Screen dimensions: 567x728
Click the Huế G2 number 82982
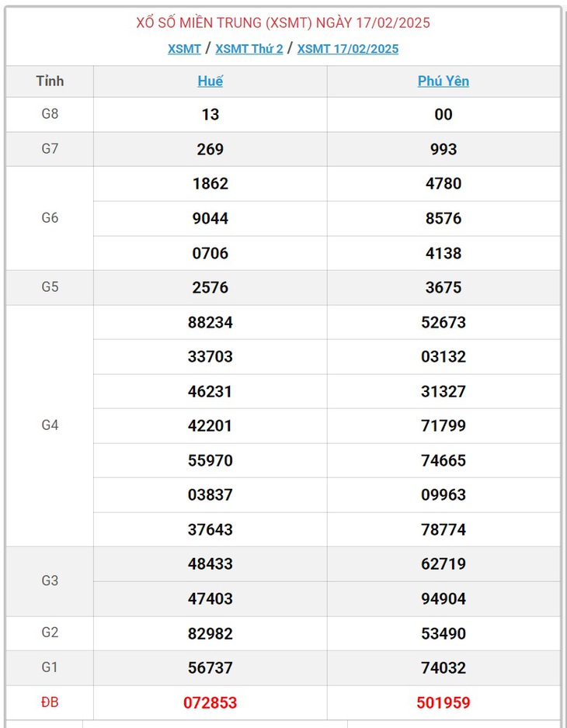point(210,633)
